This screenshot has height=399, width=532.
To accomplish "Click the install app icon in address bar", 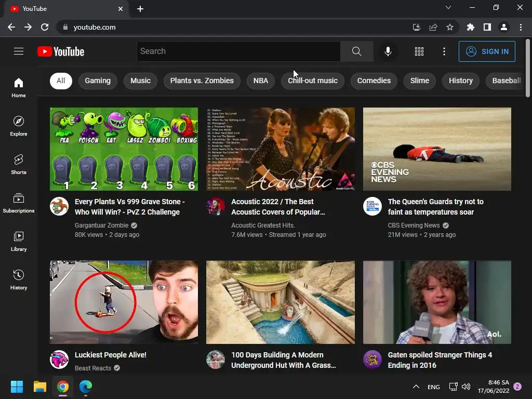I will (416, 27).
